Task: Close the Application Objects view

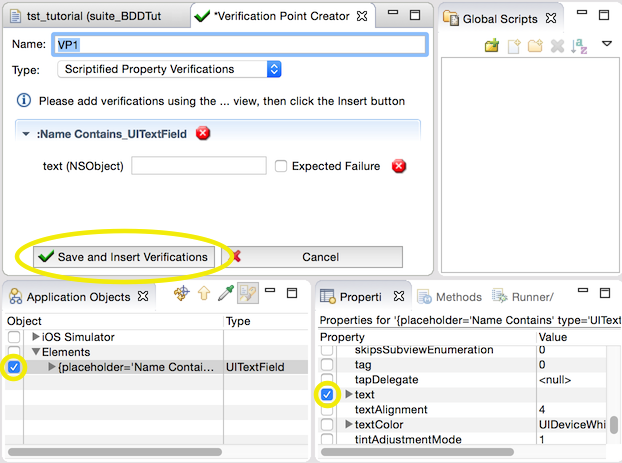Action: tap(143, 296)
